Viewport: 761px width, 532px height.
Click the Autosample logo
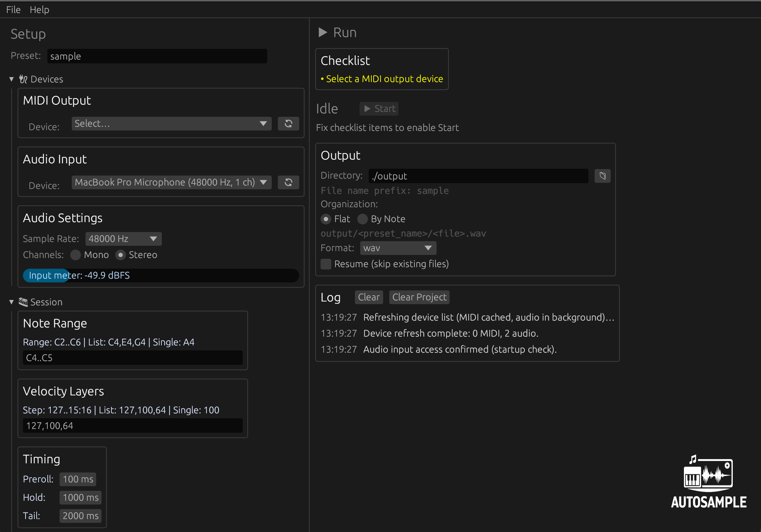point(709,482)
